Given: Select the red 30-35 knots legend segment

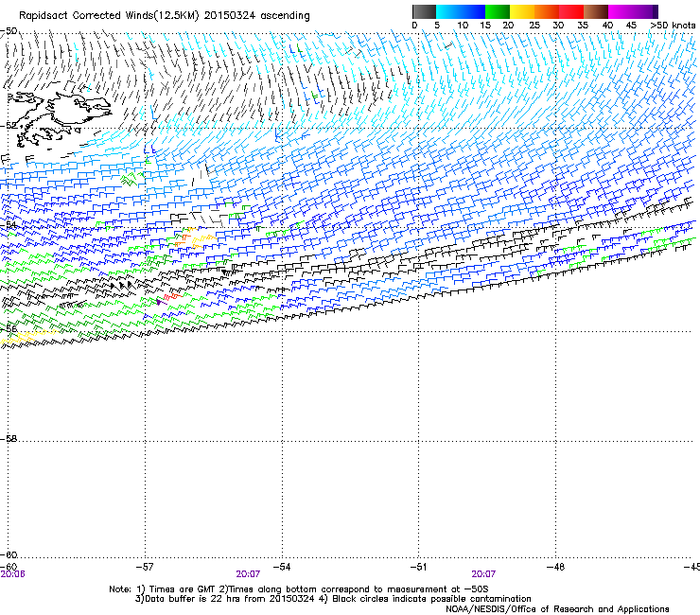Looking at the screenshot, I should point(571,11).
